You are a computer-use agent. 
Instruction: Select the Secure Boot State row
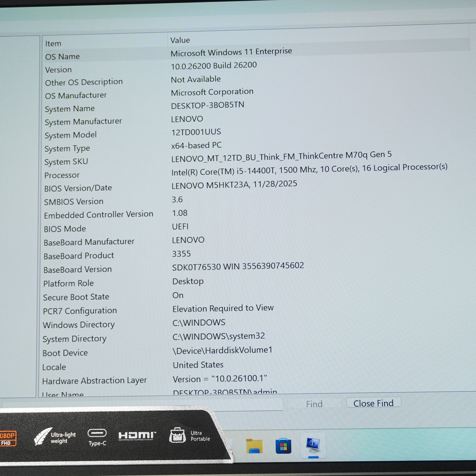(x=76, y=297)
